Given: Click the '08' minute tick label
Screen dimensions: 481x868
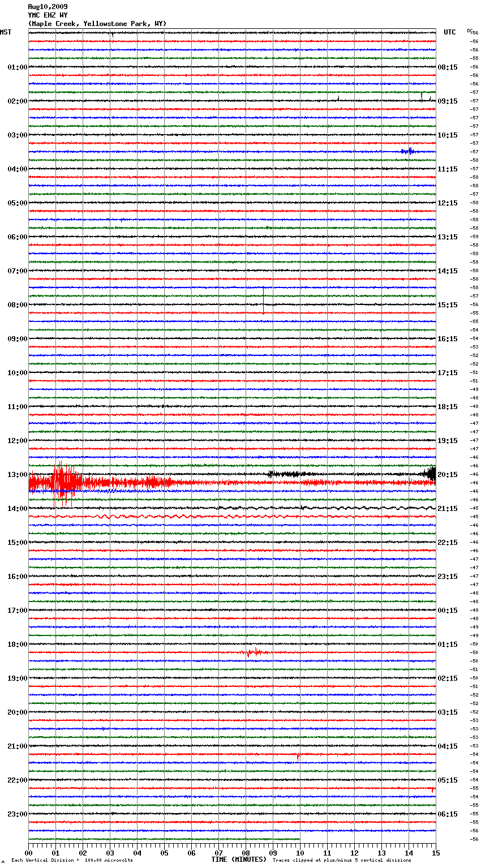Looking at the screenshot, I should pyautogui.click(x=246, y=853).
